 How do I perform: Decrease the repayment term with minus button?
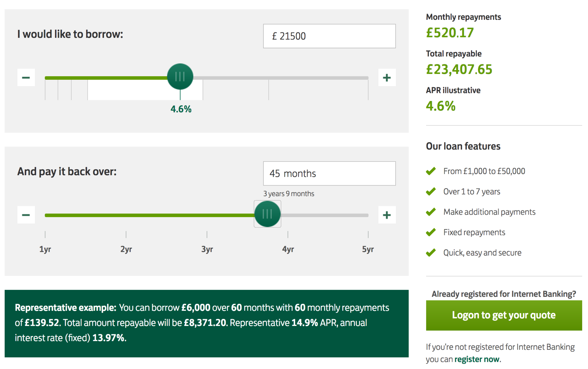click(26, 215)
